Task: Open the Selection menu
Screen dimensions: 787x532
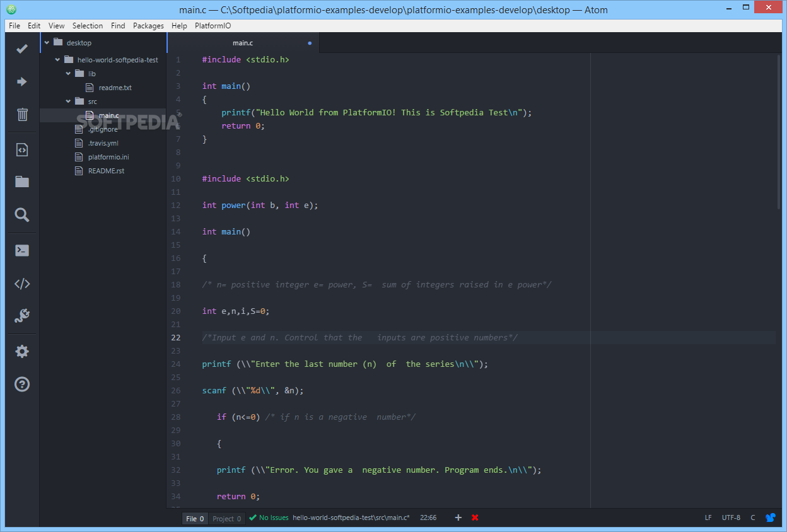Action: 88,26
